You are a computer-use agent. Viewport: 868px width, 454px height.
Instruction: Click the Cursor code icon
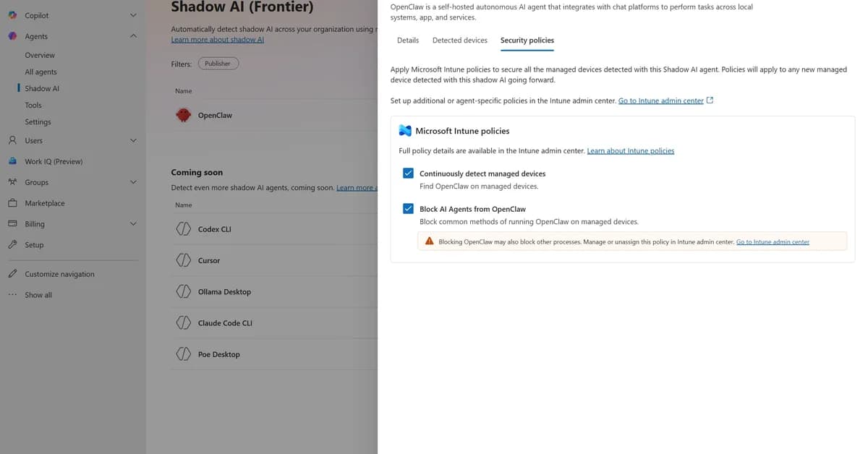[x=184, y=260]
